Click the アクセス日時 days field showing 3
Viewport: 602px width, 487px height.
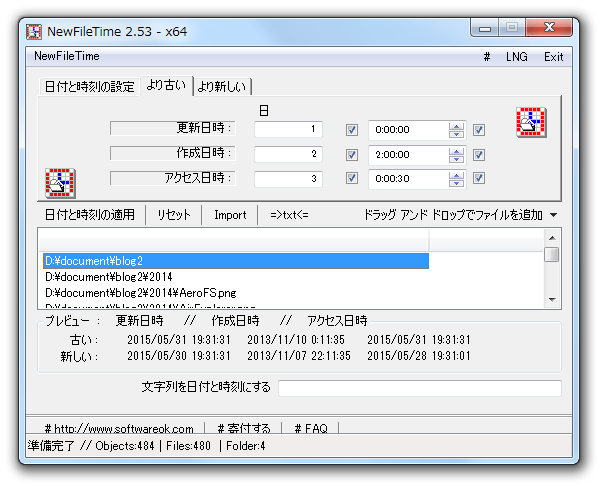(x=288, y=179)
